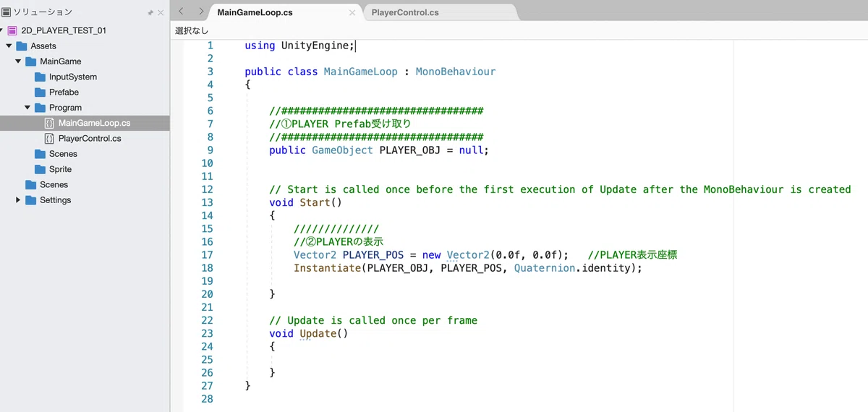Click line number 23 in the gutter
The height and width of the screenshot is (412, 868).
pyautogui.click(x=207, y=333)
